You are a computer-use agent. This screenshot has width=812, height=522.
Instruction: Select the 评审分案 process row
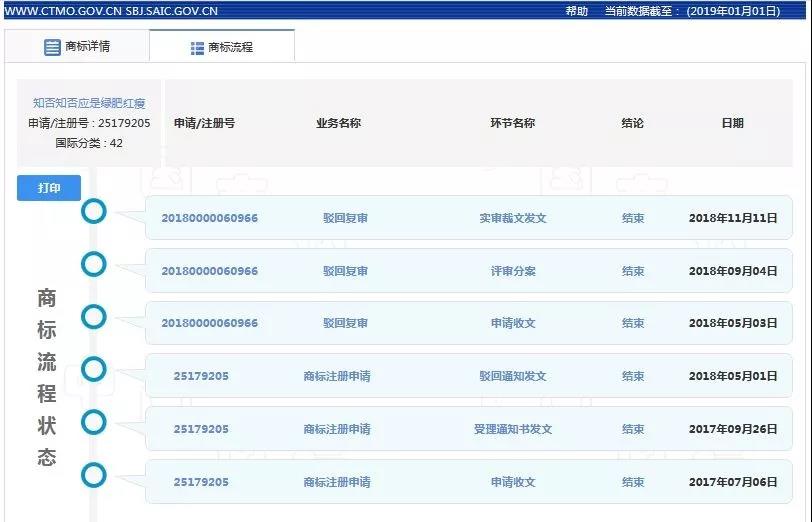pos(512,271)
